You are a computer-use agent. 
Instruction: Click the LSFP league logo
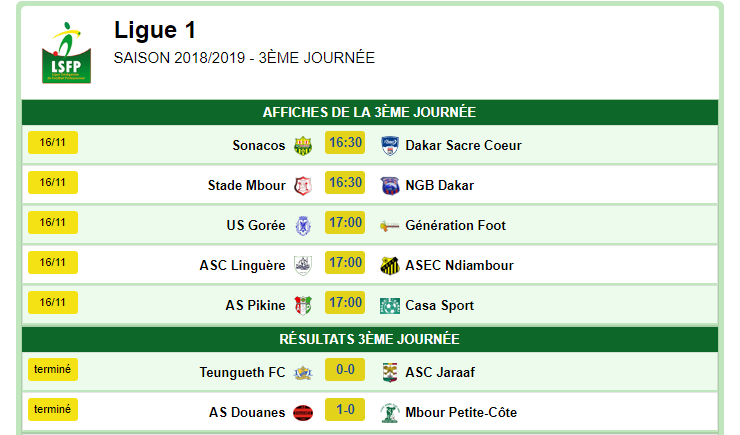click(x=66, y=53)
